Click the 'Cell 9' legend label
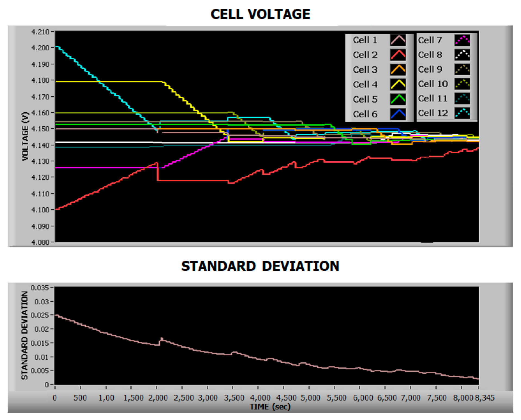 click(x=430, y=69)
